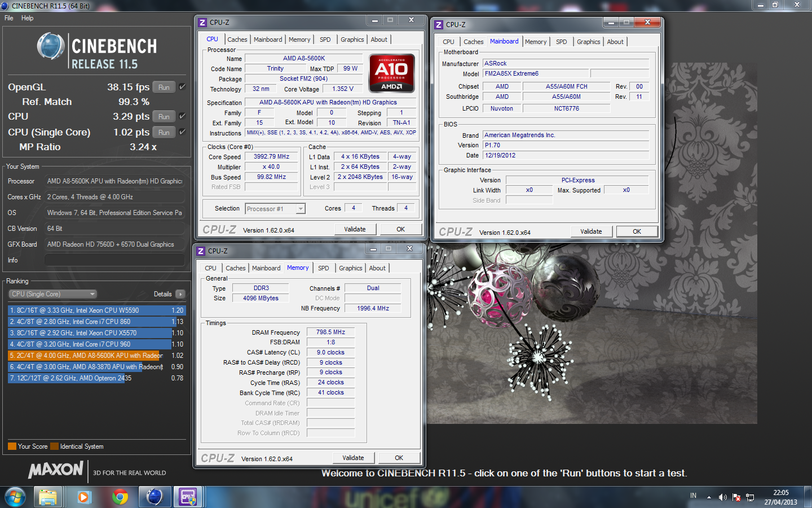Toggle the CPU test checkbox
Screen dimensions: 812x508
tap(182, 116)
